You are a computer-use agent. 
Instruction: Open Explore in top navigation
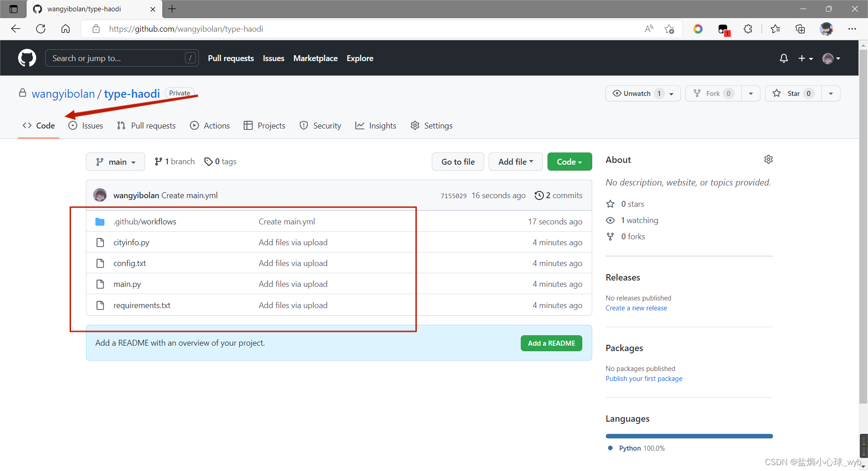360,58
